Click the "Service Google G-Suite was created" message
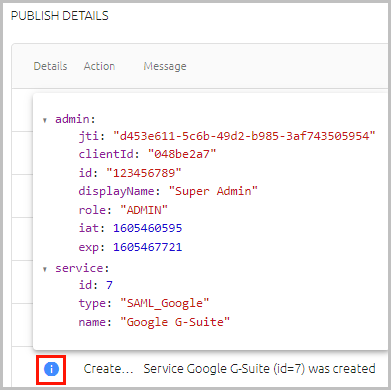The height and width of the screenshot is (390, 391). [259, 369]
